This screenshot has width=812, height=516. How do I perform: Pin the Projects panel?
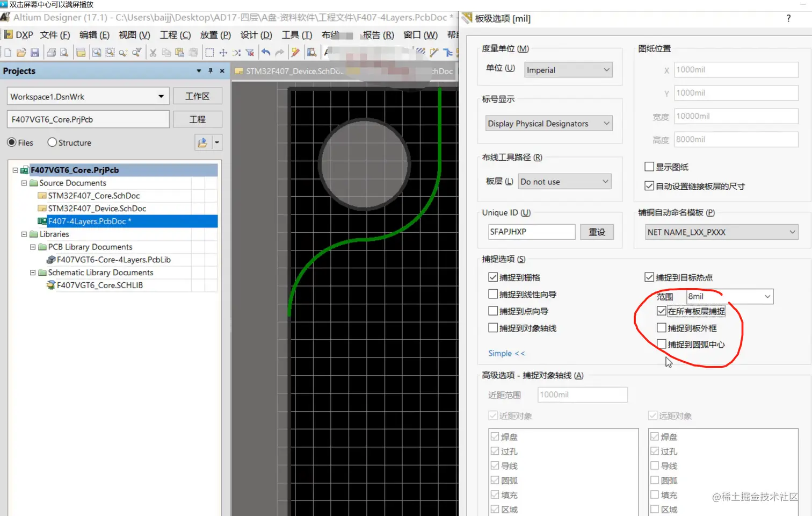coord(211,71)
